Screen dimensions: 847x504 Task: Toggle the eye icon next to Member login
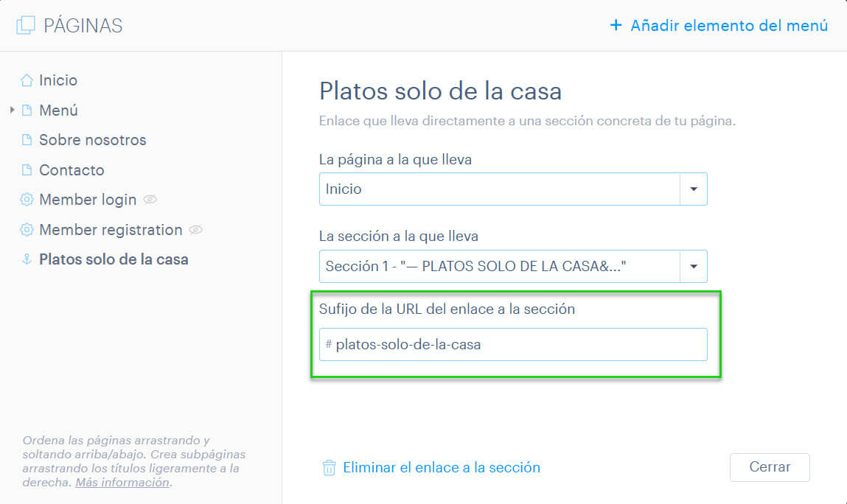click(150, 200)
